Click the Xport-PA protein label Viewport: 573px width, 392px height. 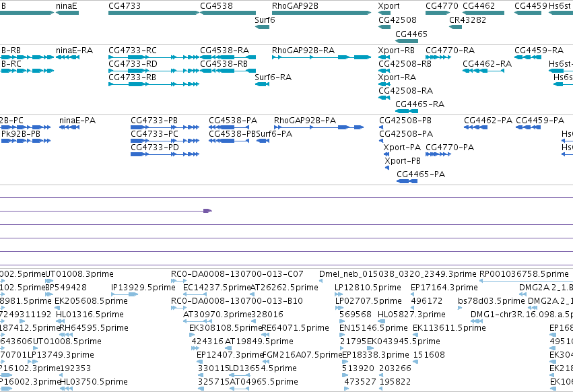[x=402, y=148]
